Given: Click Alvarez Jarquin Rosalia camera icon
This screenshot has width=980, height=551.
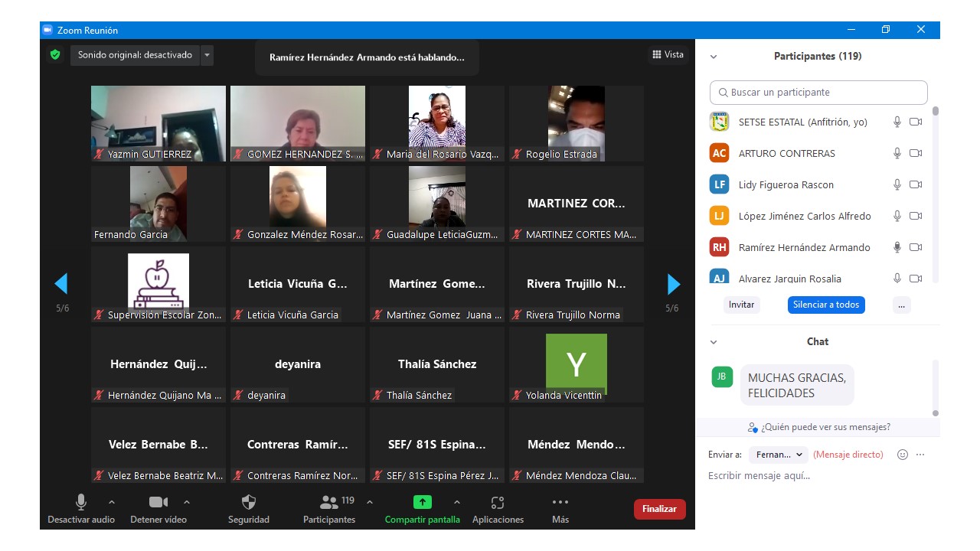Looking at the screenshot, I should point(916,279).
